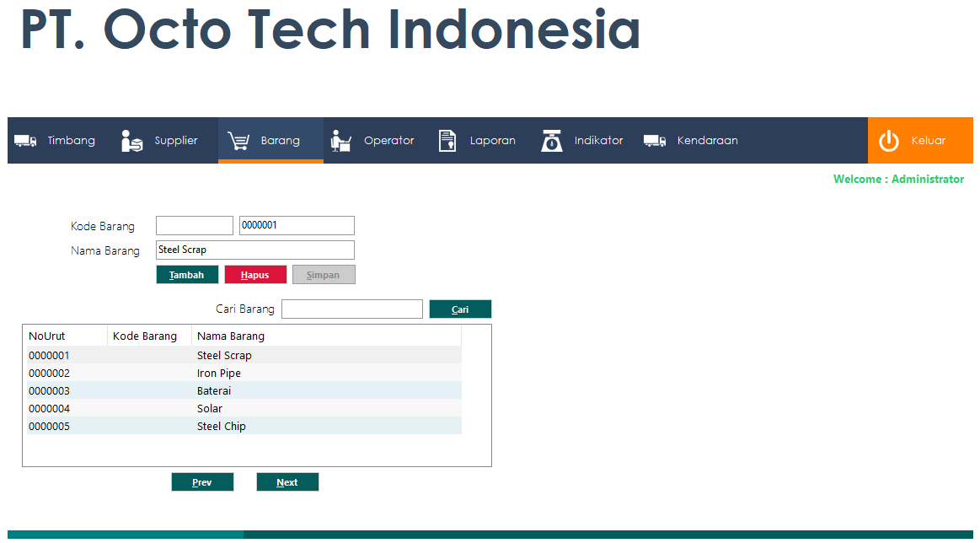
Task: Click the Operator desk icon
Action: pos(340,141)
